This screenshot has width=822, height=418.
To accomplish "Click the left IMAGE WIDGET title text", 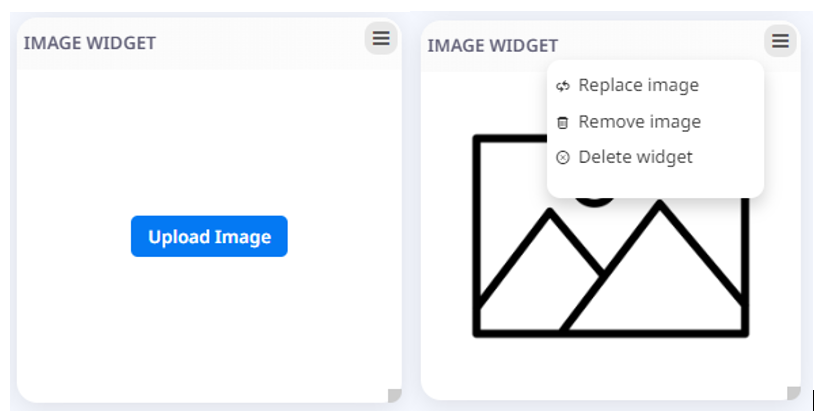I will click(x=90, y=43).
